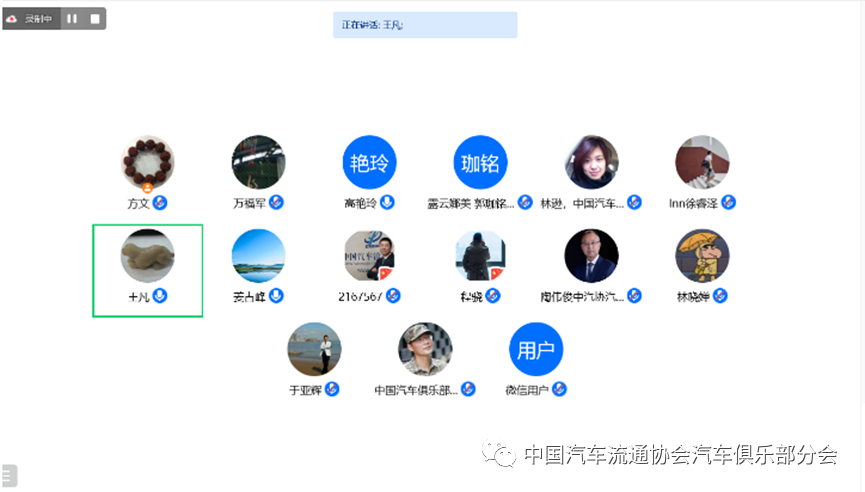Select 林晓婵's cartoon raincoat avatar
The width and height of the screenshot is (865, 492).
coord(702,256)
